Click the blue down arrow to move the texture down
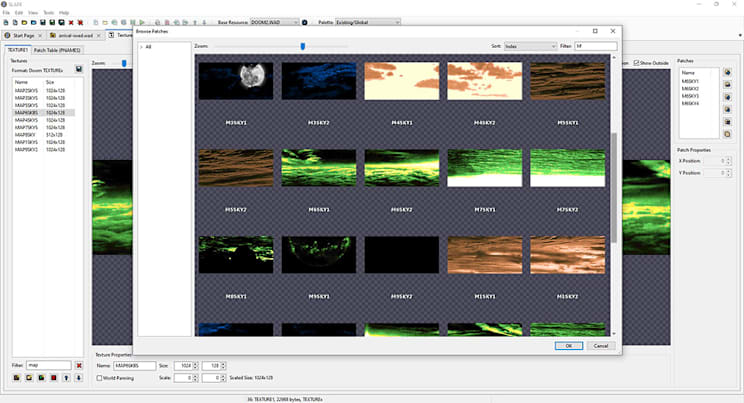This screenshot has height=403, width=744. [79, 378]
